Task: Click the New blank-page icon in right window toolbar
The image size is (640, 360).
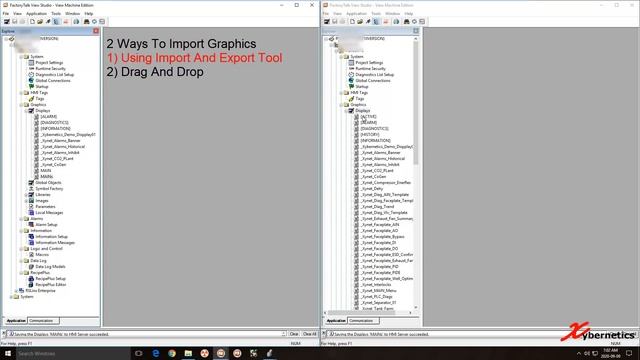Action: tap(352, 22)
